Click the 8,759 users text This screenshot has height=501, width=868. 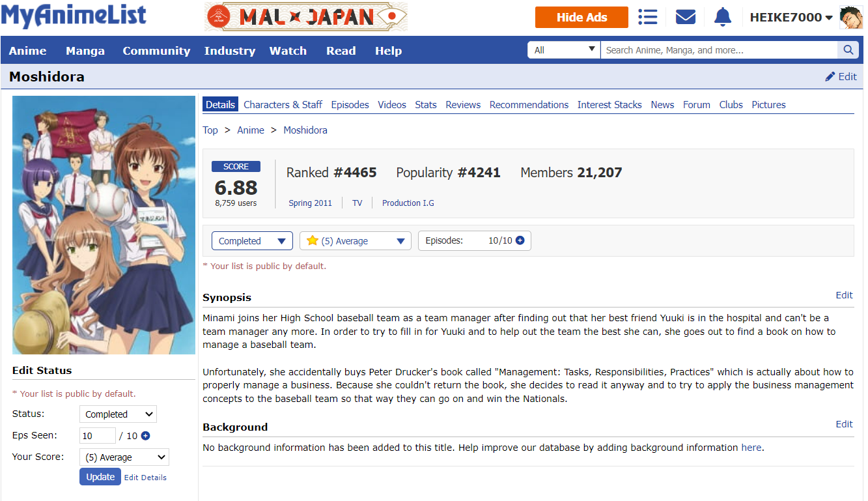pos(236,203)
